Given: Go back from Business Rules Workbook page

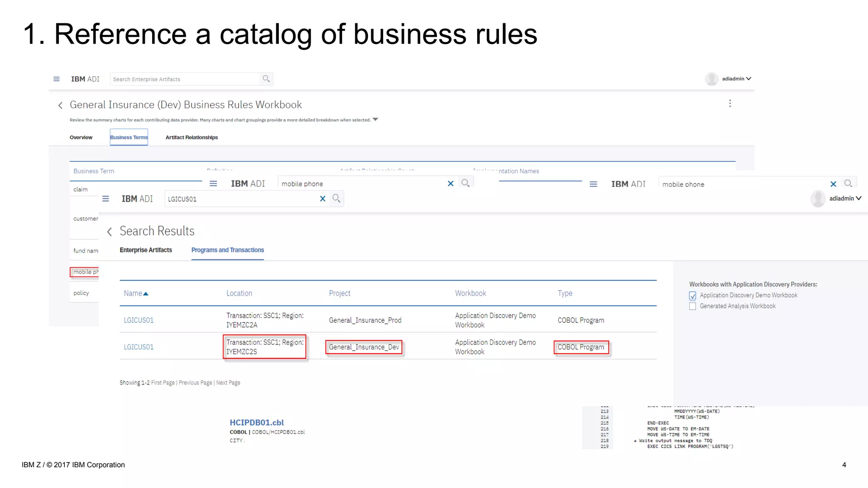Looking at the screenshot, I should [60, 105].
